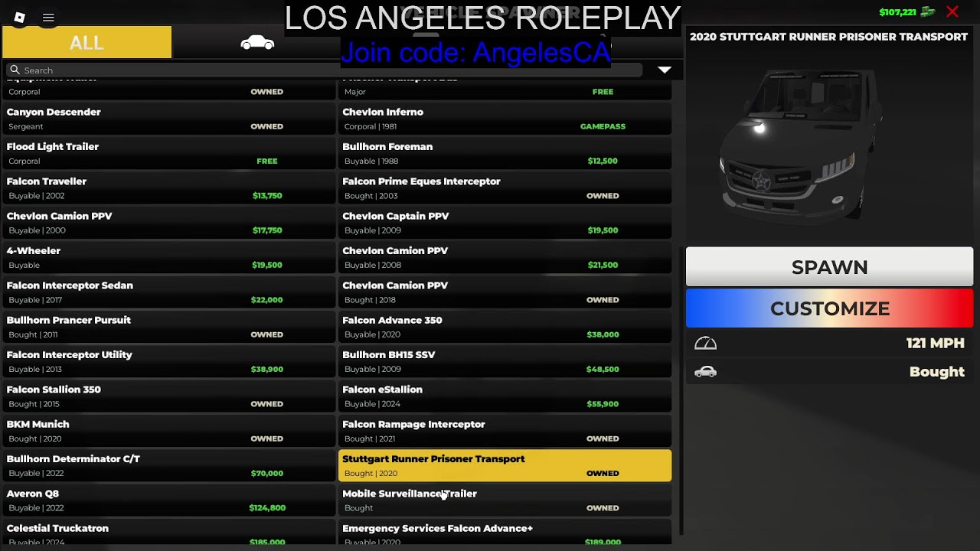The width and height of the screenshot is (980, 551).
Task: Select Chevlon Camion PPV 2008
Action: 505,257
